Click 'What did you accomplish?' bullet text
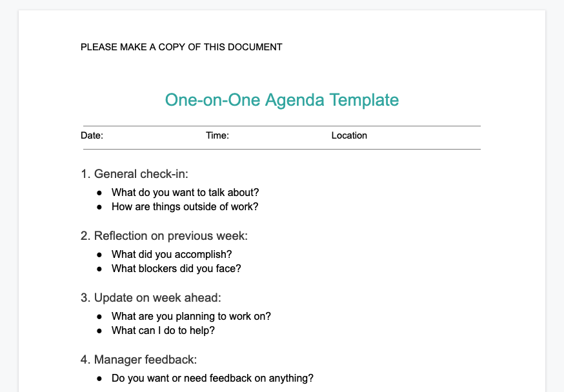 click(172, 254)
